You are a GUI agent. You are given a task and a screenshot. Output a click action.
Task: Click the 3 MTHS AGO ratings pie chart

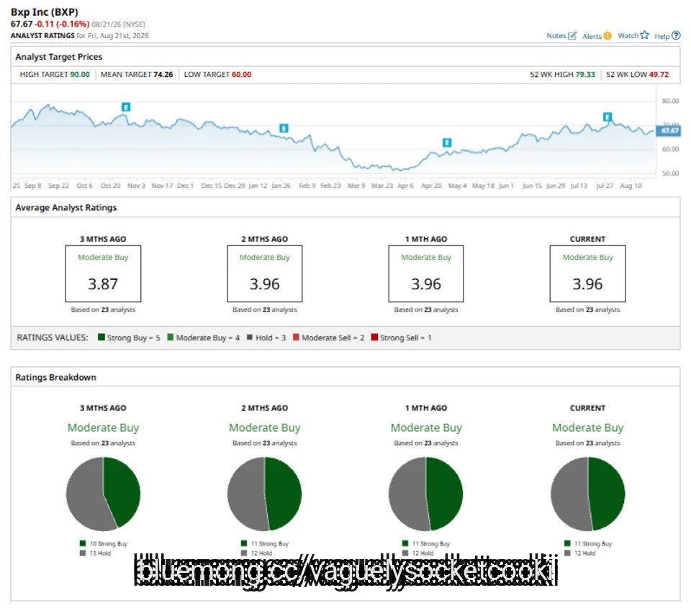103,494
